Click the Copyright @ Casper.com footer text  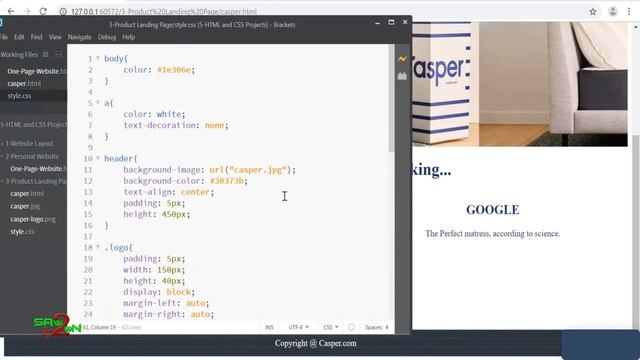pyautogui.click(x=316, y=343)
